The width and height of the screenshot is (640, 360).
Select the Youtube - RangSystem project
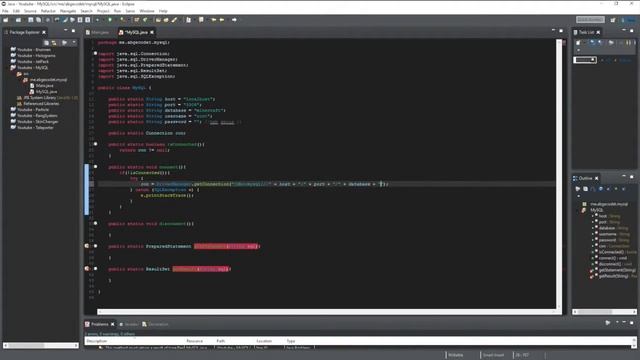(x=37, y=116)
